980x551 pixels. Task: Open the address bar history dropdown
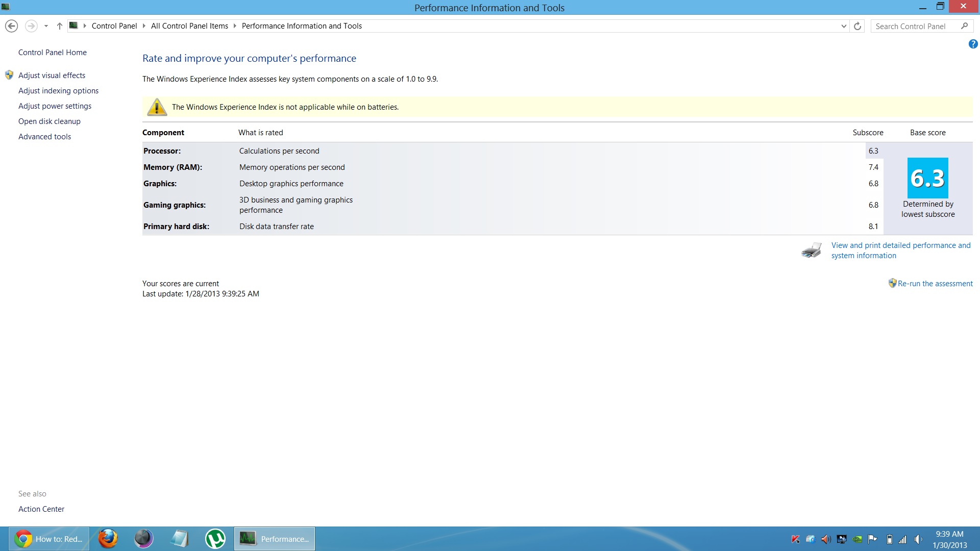844,26
